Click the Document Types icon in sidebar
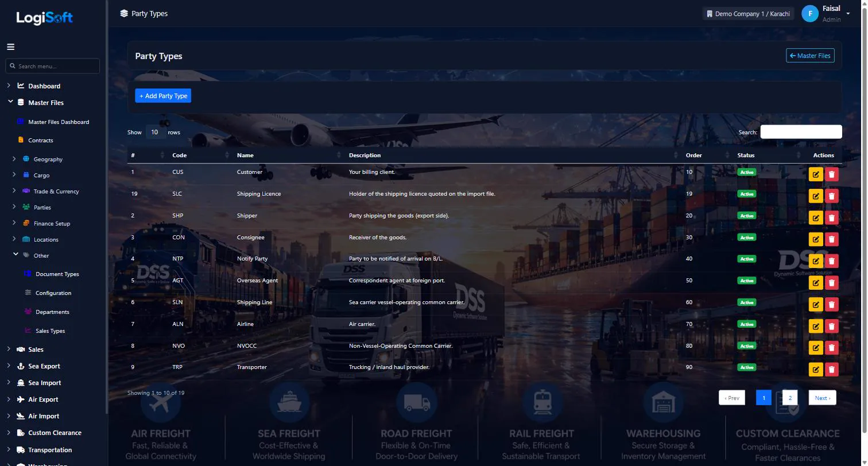This screenshot has width=868, height=466. pos(28,274)
